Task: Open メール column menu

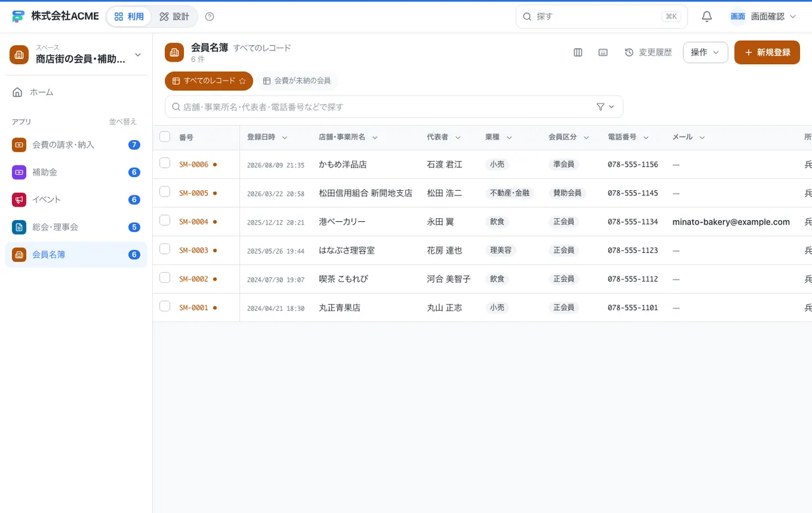Action: tap(702, 137)
